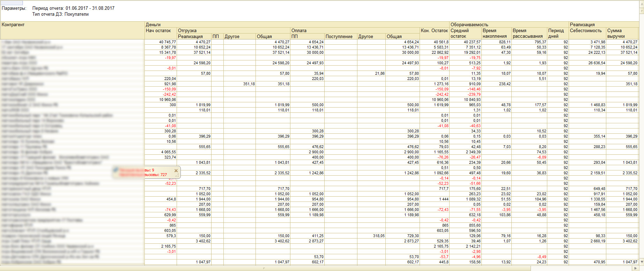Select the Себестоимость column header

pos(586,31)
